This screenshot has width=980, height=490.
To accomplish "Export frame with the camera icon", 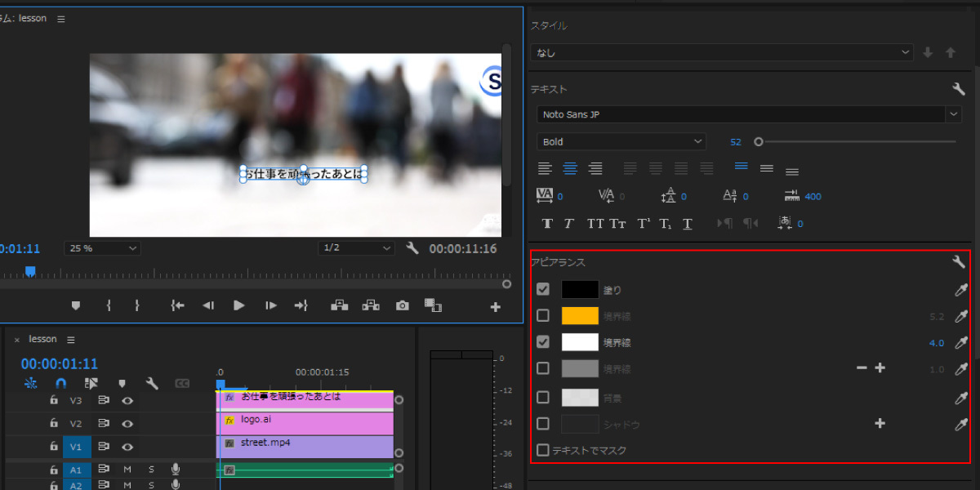I will pos(402,305).
